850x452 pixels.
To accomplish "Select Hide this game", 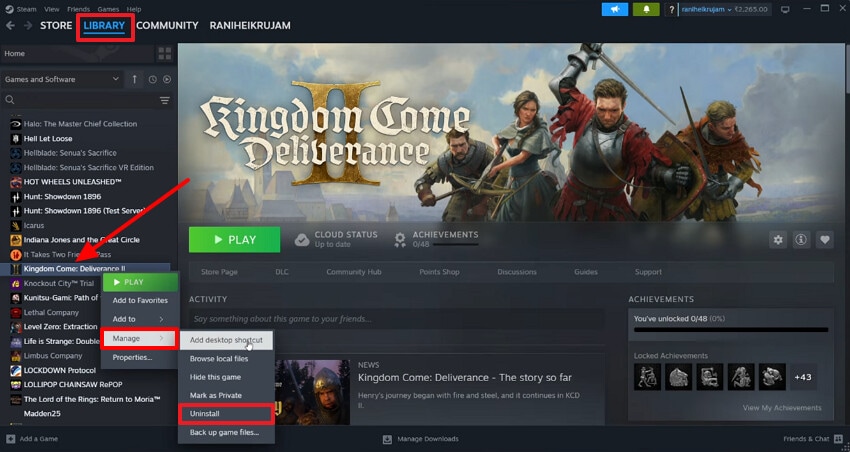I will point(226,377).
